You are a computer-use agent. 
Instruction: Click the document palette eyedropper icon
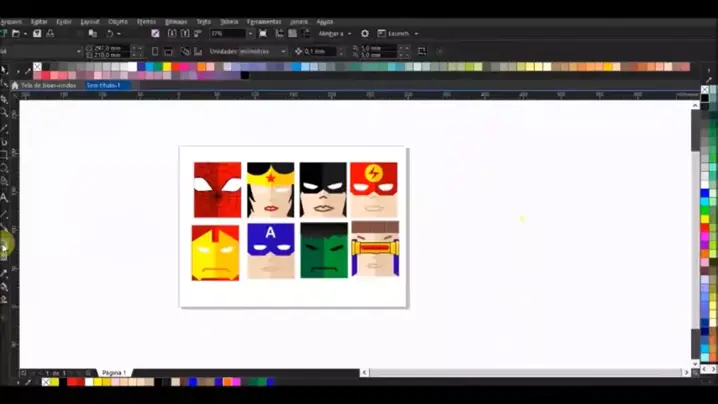[x=28, y=382]
